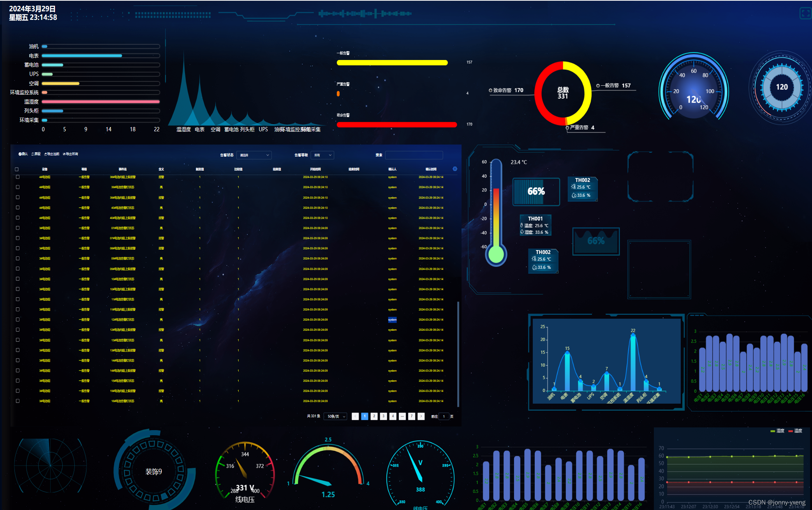Click previous page arrow in pagination
Viewport: 812px width, 510px height.
355,416
